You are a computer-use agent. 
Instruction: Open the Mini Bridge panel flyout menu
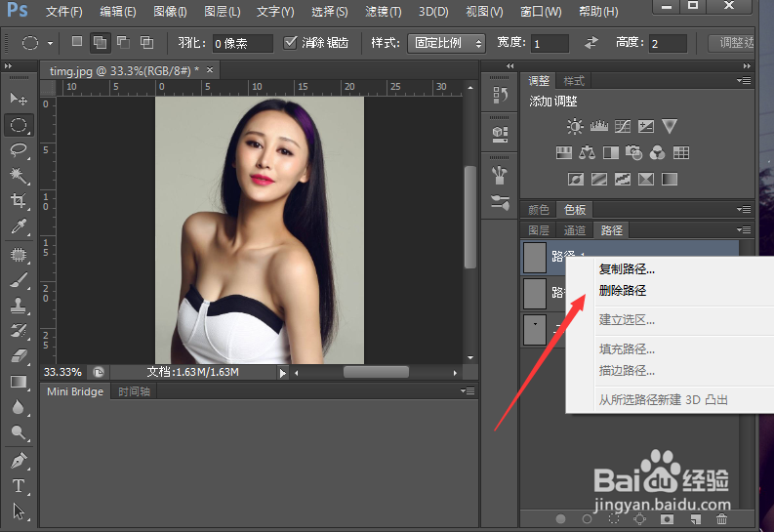tap(468, 390)
